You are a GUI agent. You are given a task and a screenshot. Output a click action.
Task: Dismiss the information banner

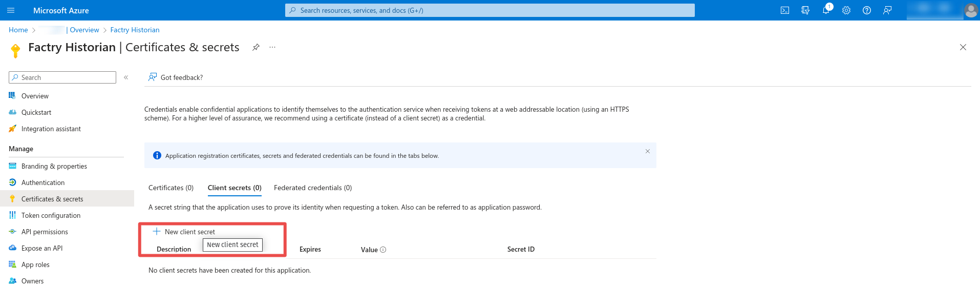(648, 151)
